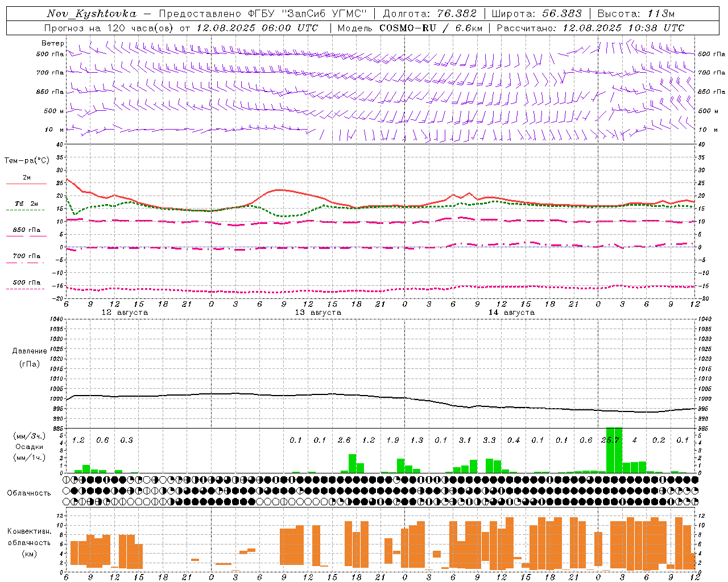Click the '3.1' precipitation total value

(x=465, y=440)
